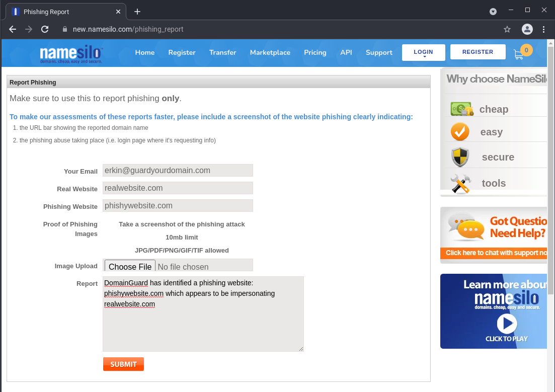Bookmark this page with the star icon
555x392 pixels.
click(507, 29)
